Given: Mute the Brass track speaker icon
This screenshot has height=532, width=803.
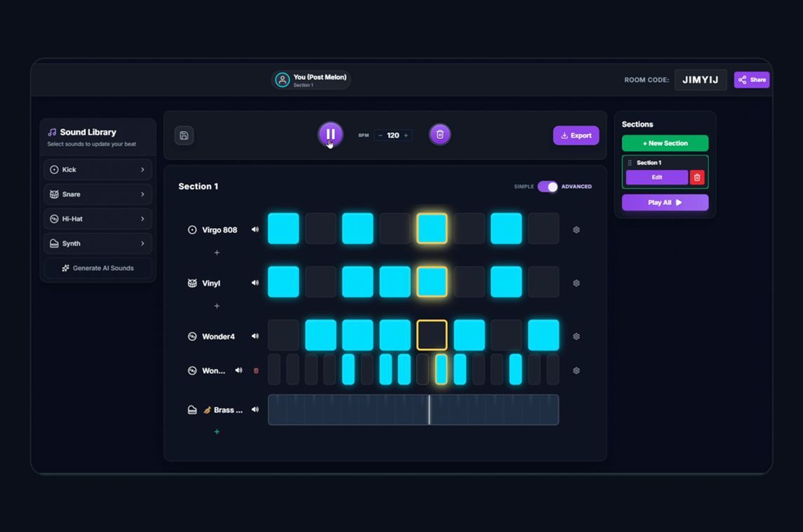Looking at the screenshot, I should coord(255,410).
